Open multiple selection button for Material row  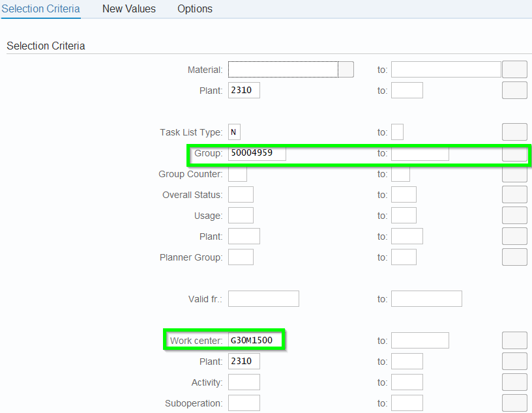pyautogui.click(x=514, y=70)
